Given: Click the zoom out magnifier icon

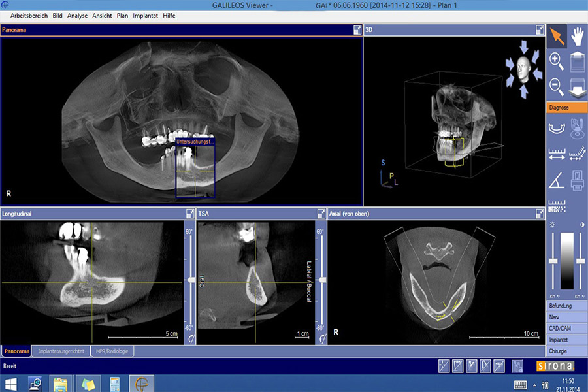Looking at the screenshot, I should (557, 86).
